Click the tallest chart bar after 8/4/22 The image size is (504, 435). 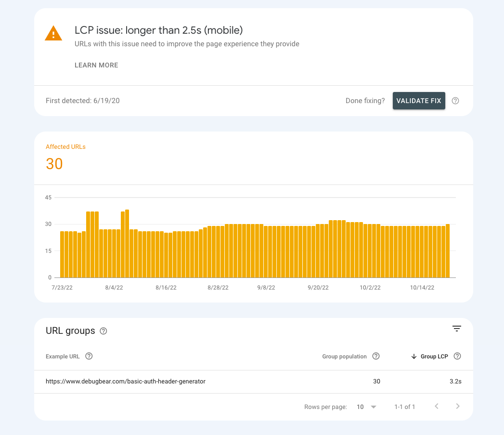pyautogui.click(x=127, y=244)
